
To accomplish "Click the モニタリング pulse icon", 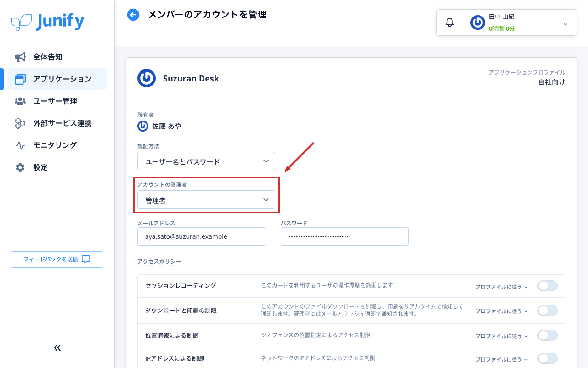I will (20, 145).
